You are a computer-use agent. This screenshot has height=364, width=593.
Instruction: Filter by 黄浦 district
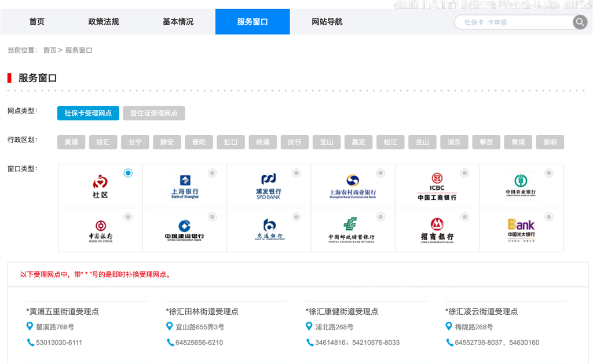(71, 142)
